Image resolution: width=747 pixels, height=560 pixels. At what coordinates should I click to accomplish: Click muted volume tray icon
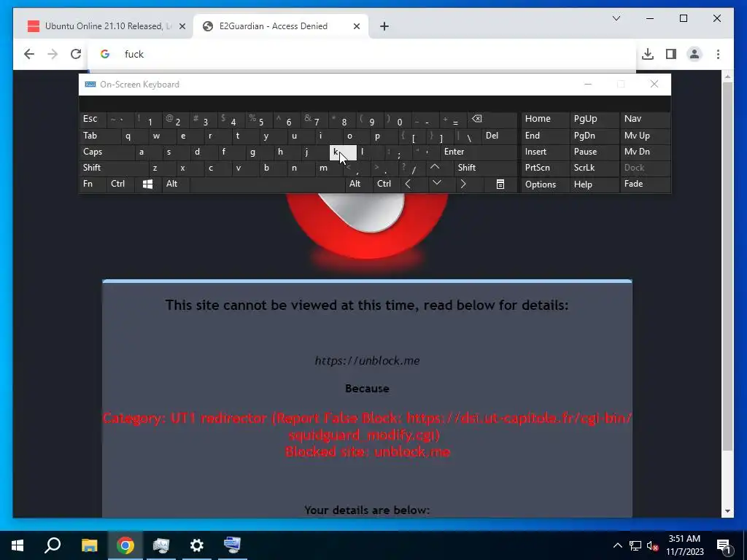(x=652, y=545)
